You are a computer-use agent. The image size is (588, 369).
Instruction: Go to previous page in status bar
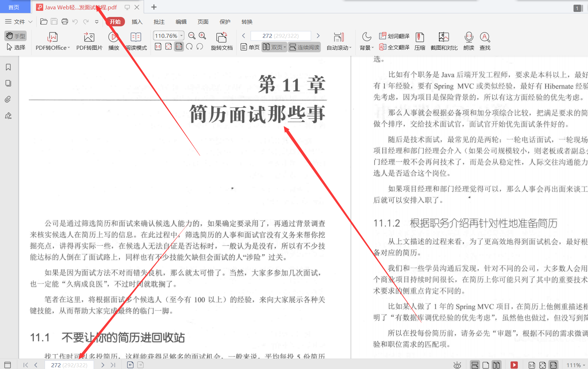coord(36,365)
